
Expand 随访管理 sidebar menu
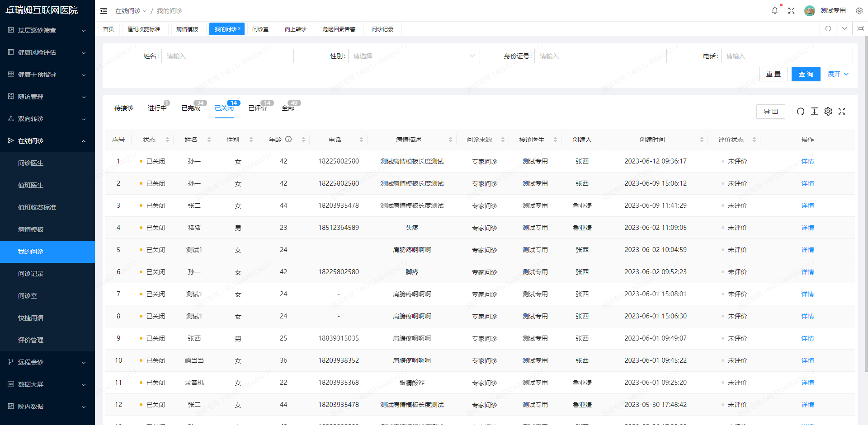click(x=47, y=97)
